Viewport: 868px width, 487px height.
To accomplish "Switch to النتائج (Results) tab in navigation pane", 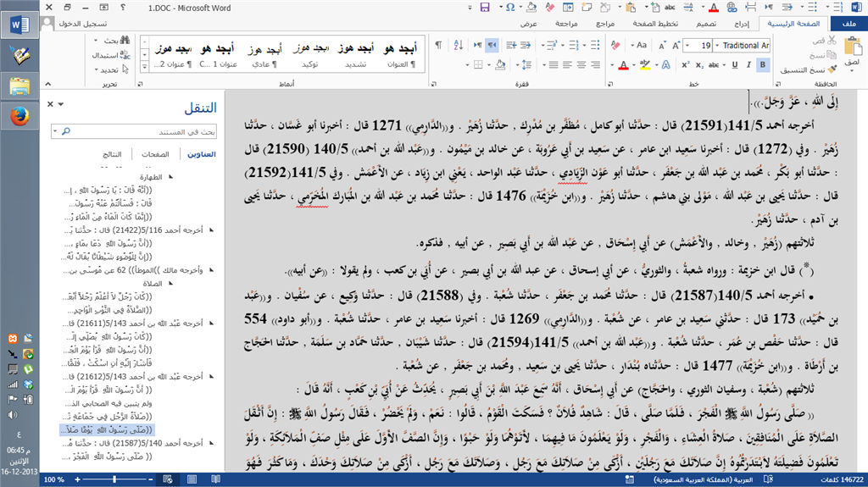I will [113, 154].
